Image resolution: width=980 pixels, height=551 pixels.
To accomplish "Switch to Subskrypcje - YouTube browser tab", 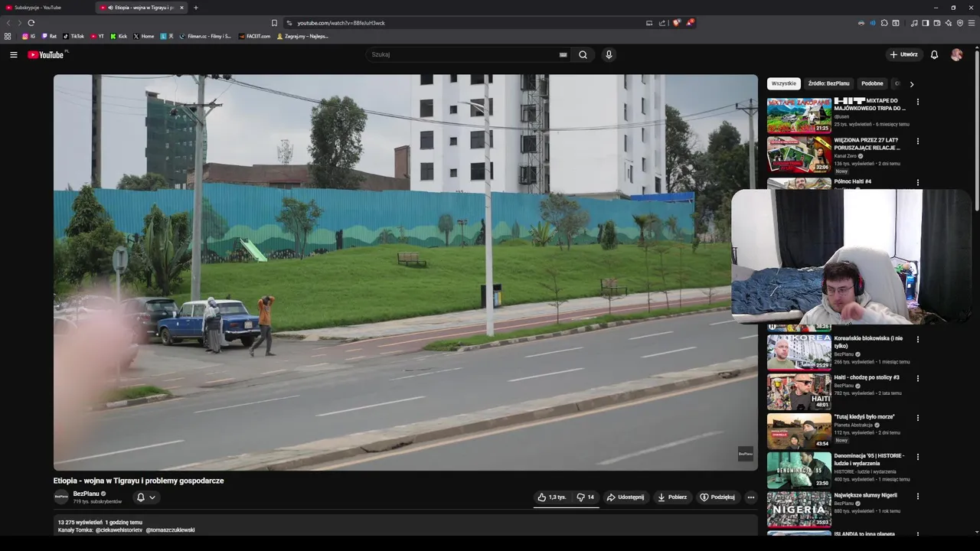I will point(46,8).
